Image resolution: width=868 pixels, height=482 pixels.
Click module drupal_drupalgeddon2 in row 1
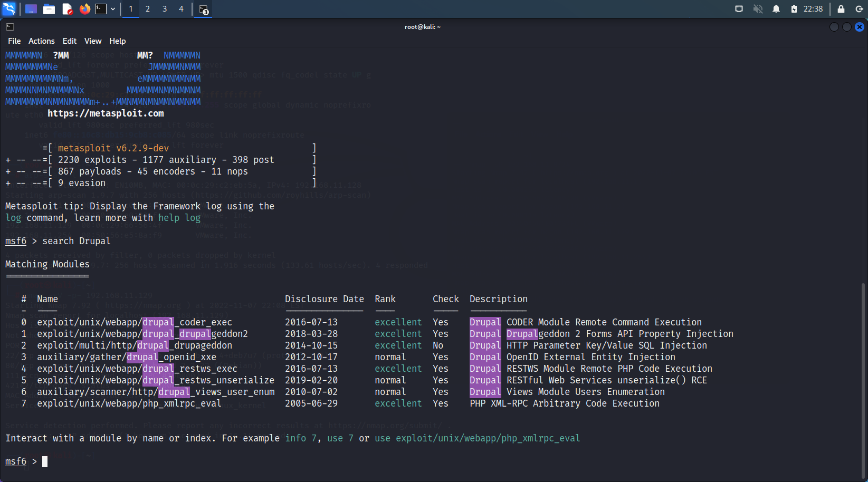pyautogui.click(x=142, y=334)
